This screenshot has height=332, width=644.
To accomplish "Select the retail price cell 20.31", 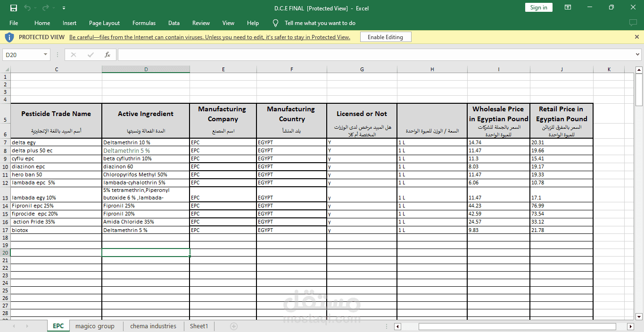I will tap(561, 142).
